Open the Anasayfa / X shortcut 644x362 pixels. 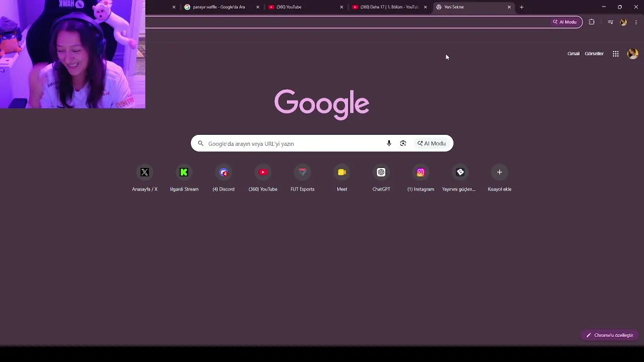(x=144, y=178)
